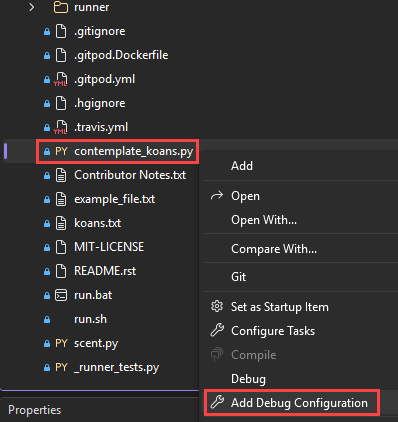The image size is (398, 422).
Task: Choose Debug from the context menu
Action: point(248,379)
